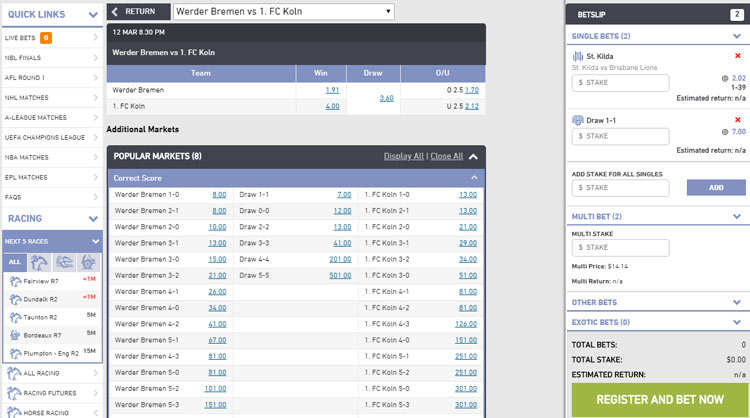This screenshot has width=750, height=418.
Task: Select Draw 4-4 odds 201.00
Action: (x=340, y=259)
